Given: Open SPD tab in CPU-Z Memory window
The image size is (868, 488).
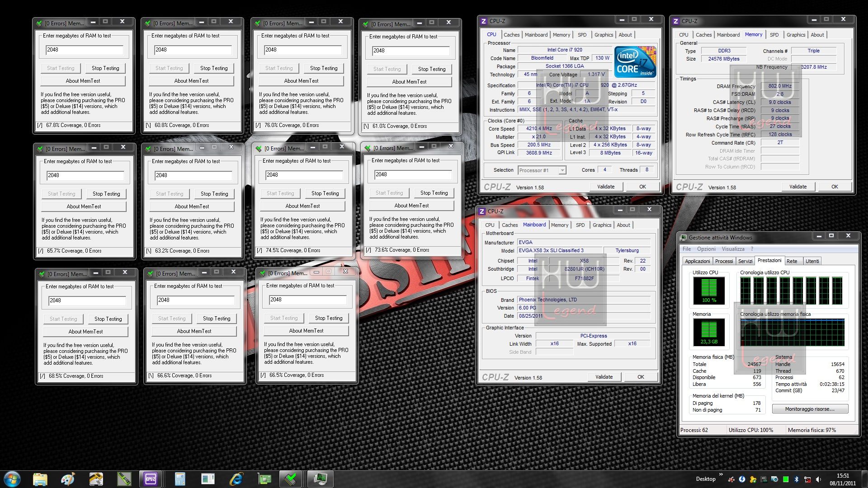Looking at the screenshot, I should pos(774,35).
